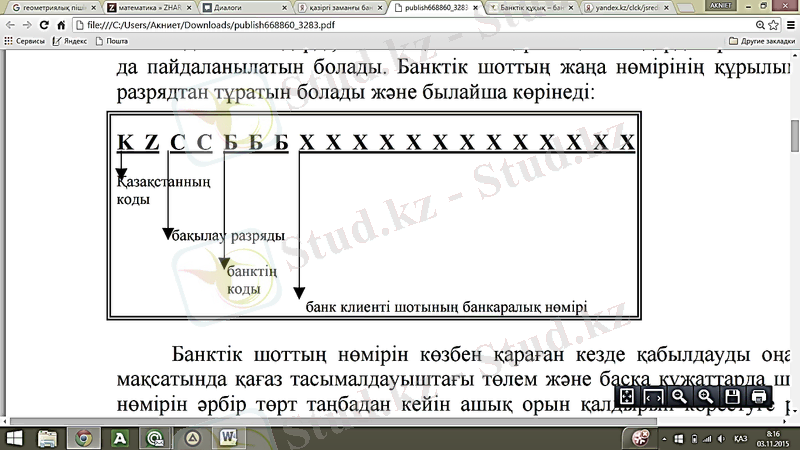Zoom out the PDF document
Viewport: 800px width, 450px height.
click(679, 396)
